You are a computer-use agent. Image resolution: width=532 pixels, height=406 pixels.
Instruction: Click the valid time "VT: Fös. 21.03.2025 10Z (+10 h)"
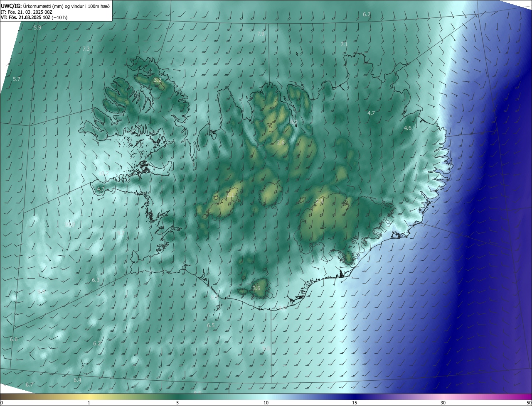point(34,17)
